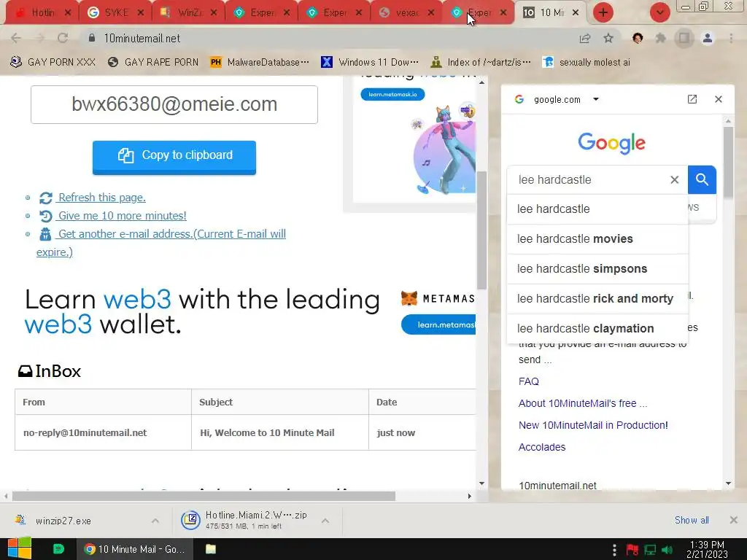Viewport: 747px width, 560px height.
Task: Open the FAQ link in side panel
Action: click(529, 381)
